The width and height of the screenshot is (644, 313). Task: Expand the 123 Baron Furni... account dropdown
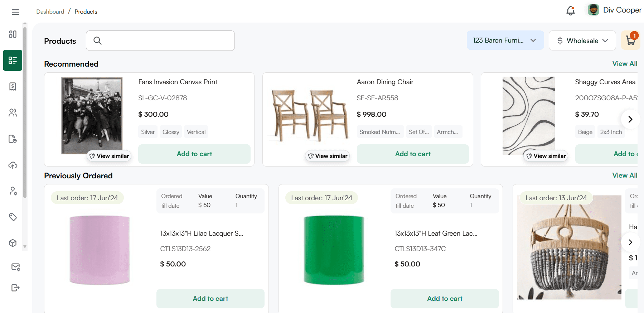coord(505,40)
